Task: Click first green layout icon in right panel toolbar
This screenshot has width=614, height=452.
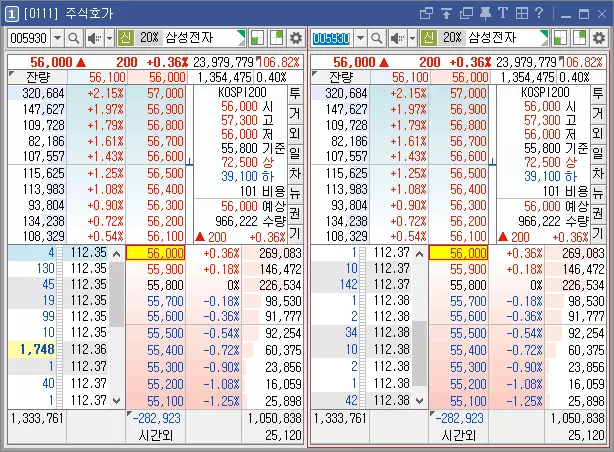Action: point(560,38)
